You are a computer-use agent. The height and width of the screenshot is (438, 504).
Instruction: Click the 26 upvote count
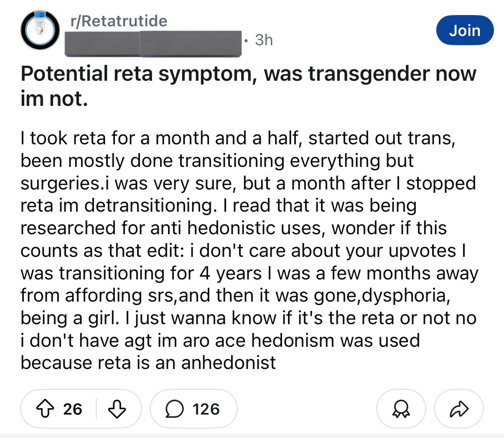click(x=73, y=409)
